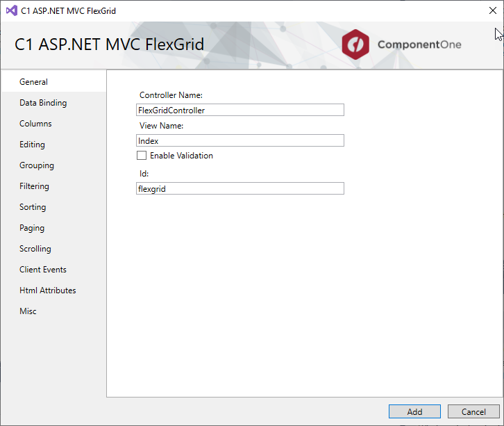Select the Filtering tab
The width and height of the screenshot is (504, 426).
pyautogui.click(x=34, y=186)
